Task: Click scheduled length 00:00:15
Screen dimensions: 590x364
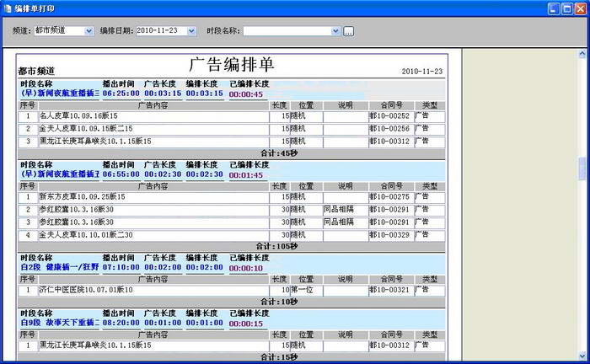Action: [x=246, y=324]
